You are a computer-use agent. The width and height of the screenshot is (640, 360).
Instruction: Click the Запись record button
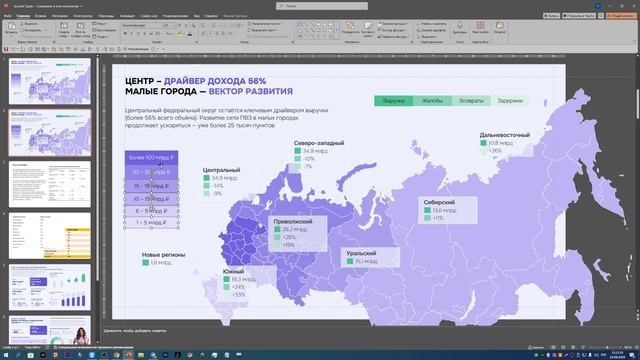pyautogui.click(x=551, y=16)
